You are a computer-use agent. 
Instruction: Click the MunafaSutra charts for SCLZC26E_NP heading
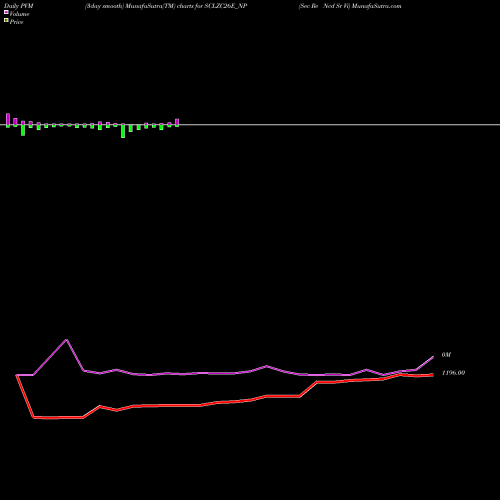click(x=166, y=6)
